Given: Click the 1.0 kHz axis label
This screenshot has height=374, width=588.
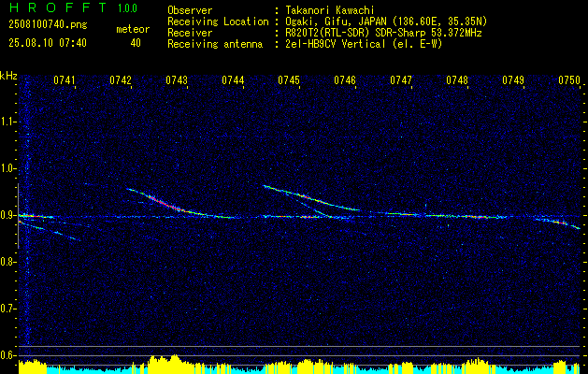Looking at the screenshot, I should point(8,168).
